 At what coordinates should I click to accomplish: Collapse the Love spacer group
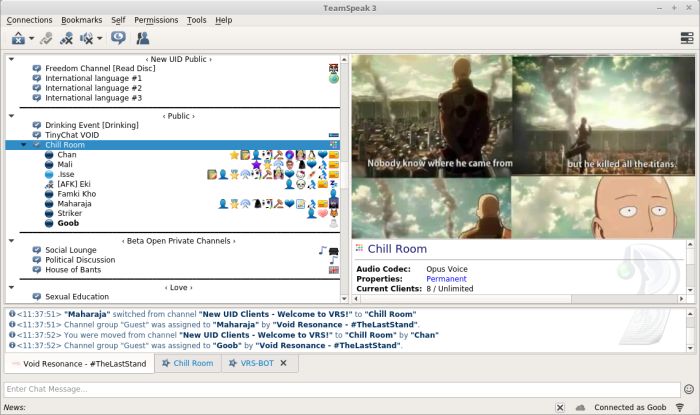(12, 287)
